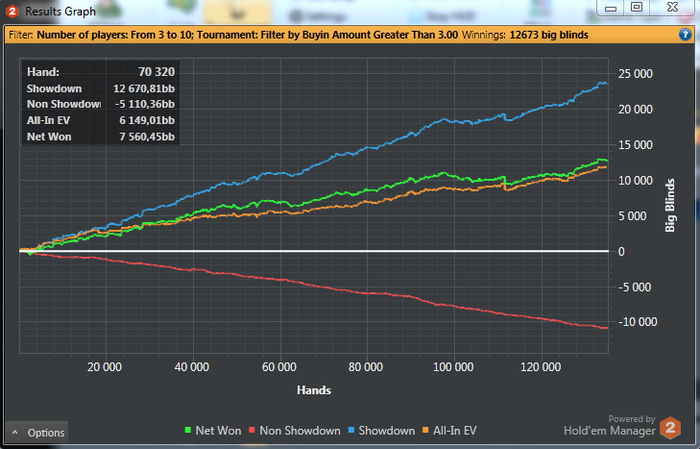Toggle the All-In EV legend entry
Viewport: 700px width, 449px height.
(449, 431)
